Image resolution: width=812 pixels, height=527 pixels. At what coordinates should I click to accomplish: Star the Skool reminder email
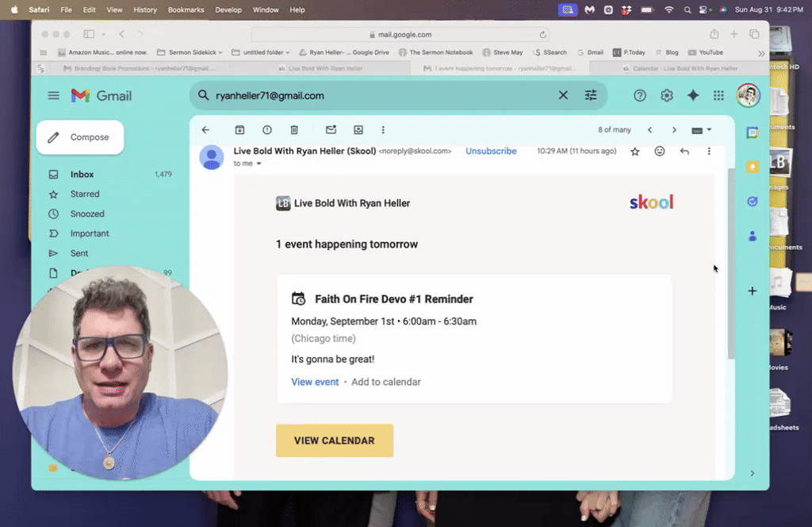click(635, 152)
